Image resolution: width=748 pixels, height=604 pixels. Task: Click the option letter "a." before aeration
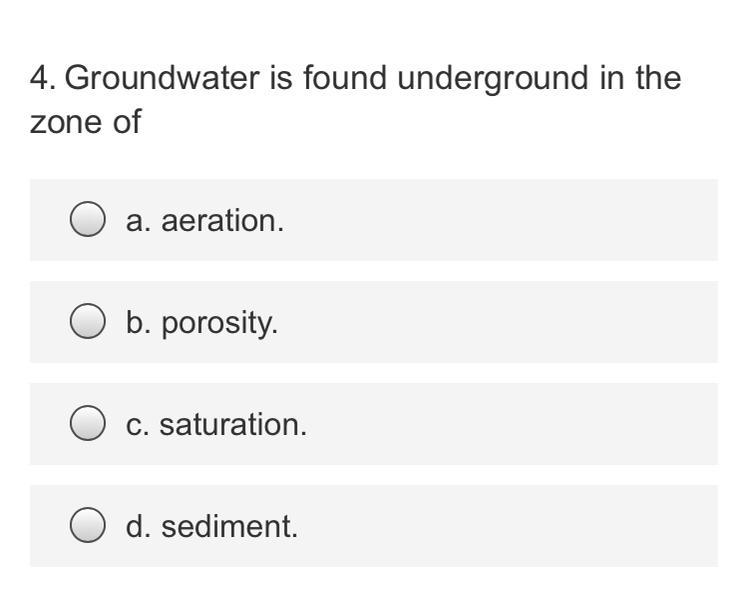[x=138, y=221]
